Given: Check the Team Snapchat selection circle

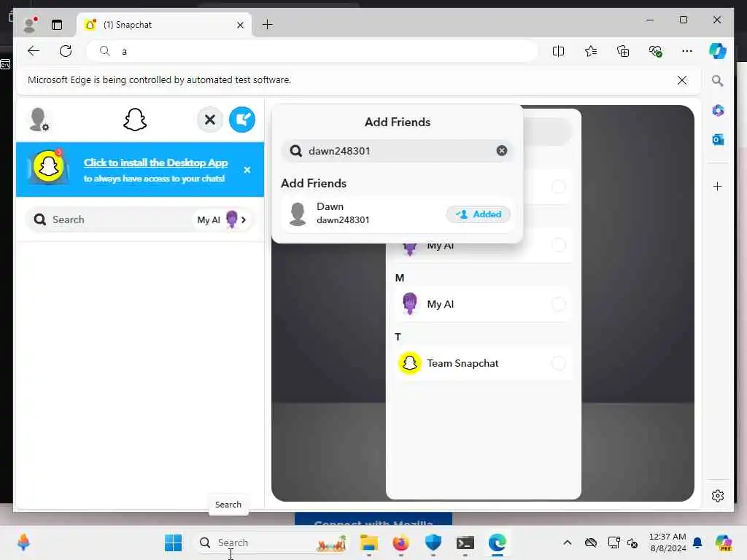Looking at the screenshot, I should click(558, 363).
